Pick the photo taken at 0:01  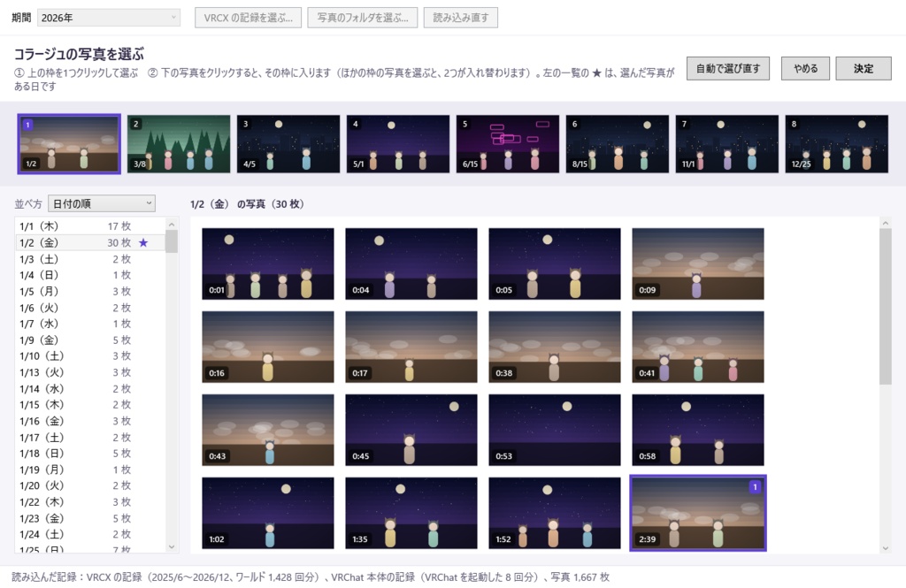point(268,264)
